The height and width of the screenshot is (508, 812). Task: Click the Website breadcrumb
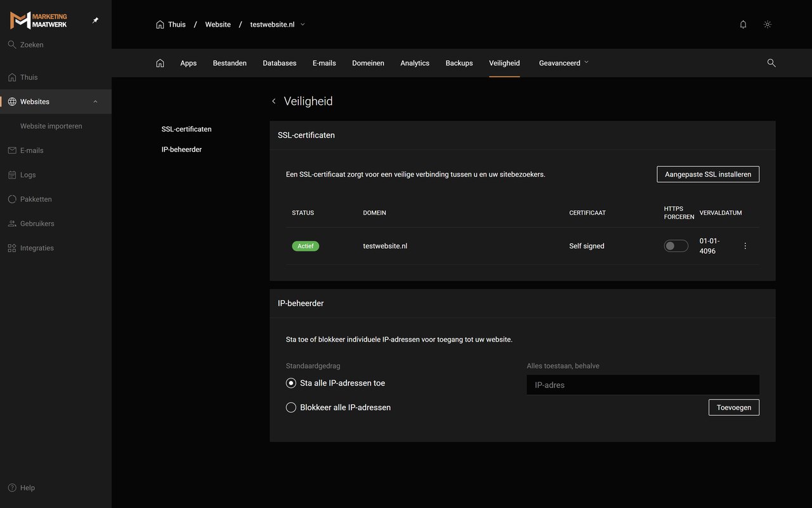pos(218,25)
